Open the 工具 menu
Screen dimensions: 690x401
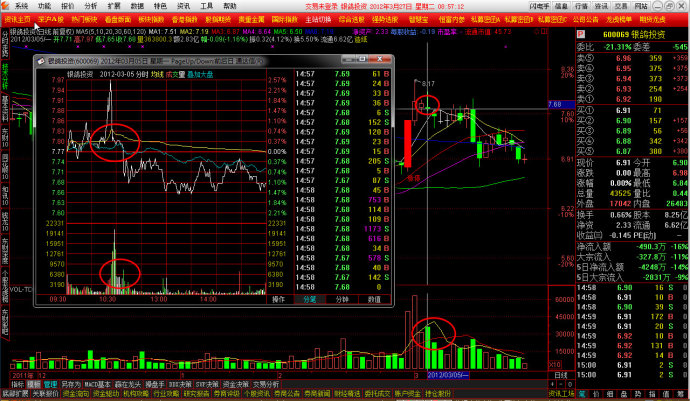click(x=207, y=6)
